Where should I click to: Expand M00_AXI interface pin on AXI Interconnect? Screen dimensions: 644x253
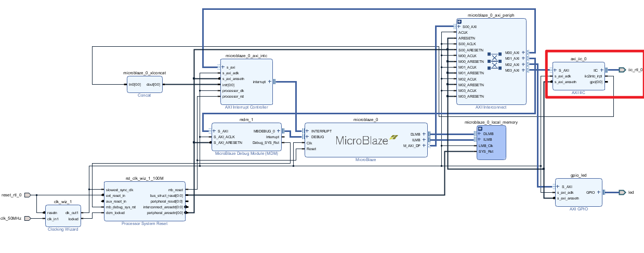523,53
